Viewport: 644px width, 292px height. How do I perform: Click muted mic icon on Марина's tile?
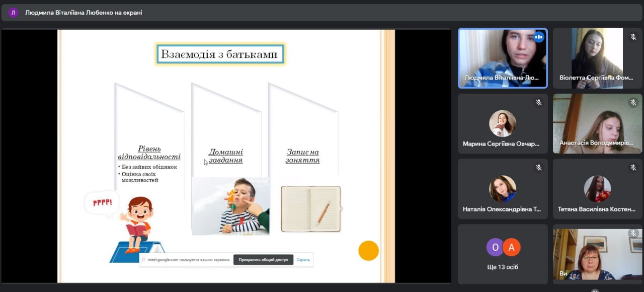[539, 103]
